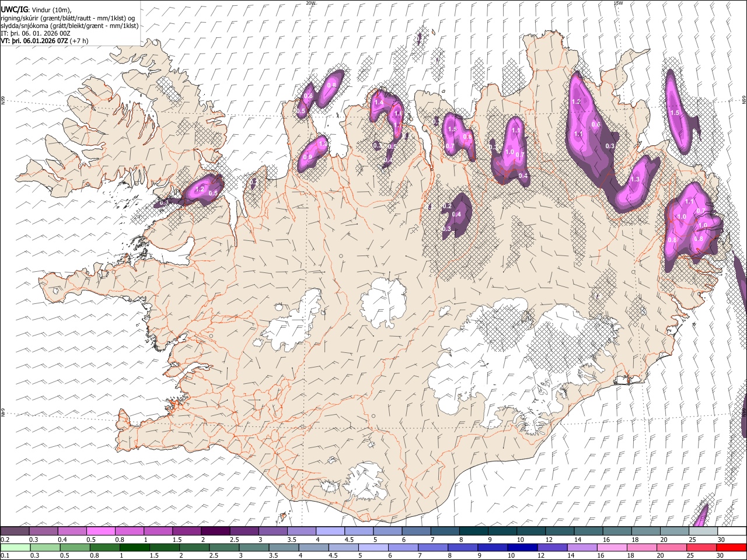Pick upper legend swatch for 3–3.5
Screen dimensions: 747x560
click(x=273, y=531)
